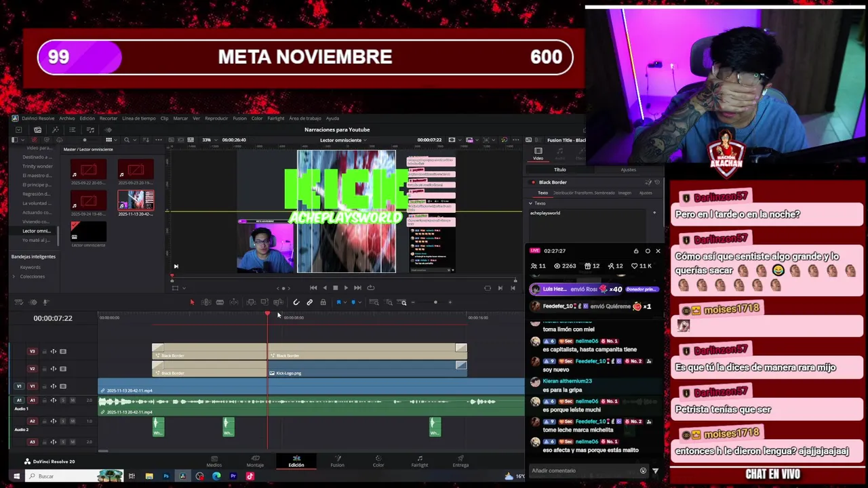Switch to the Color page
The image size is (868, 488).
(x=378, y=462)
